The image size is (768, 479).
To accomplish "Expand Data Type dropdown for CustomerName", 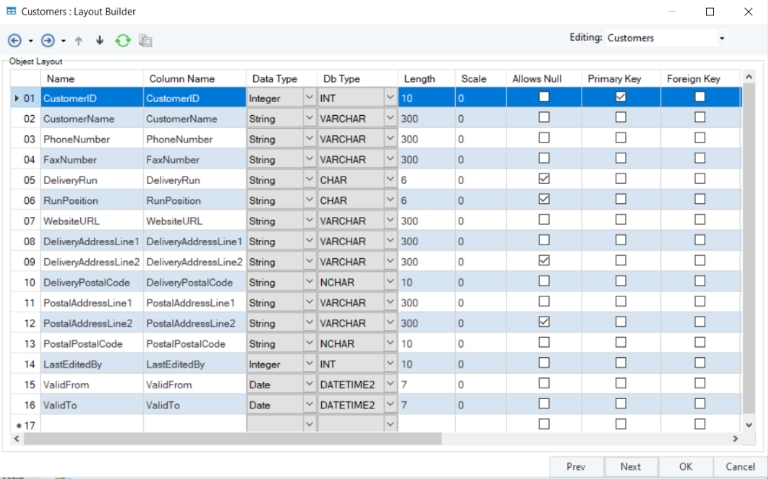I will [x=308, y=118].
